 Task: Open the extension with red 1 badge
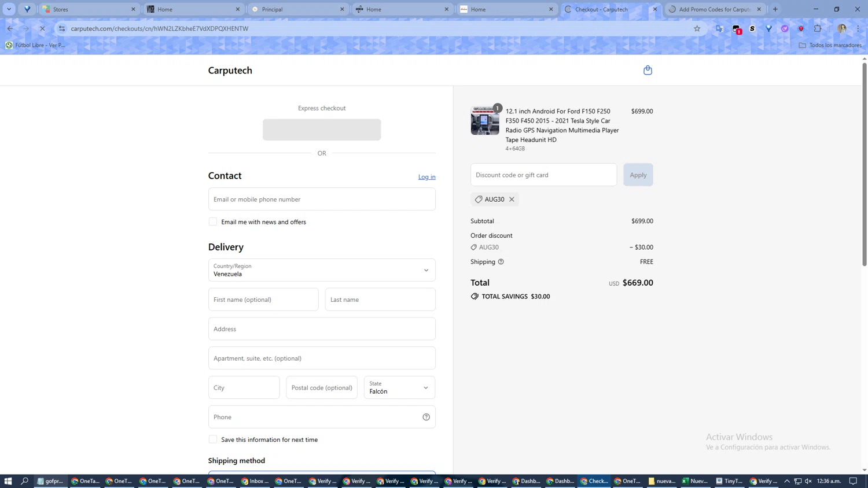pyautogui.click(x=737, y=29)
